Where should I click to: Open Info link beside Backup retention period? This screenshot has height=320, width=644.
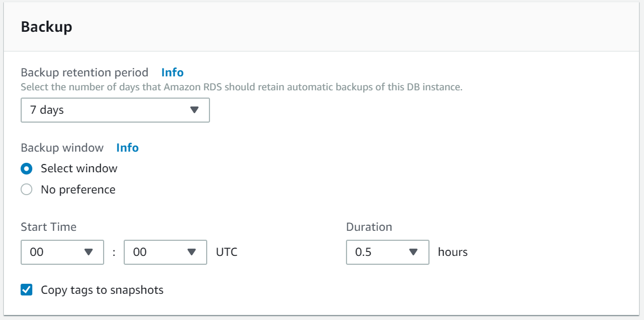pos(172,72)
